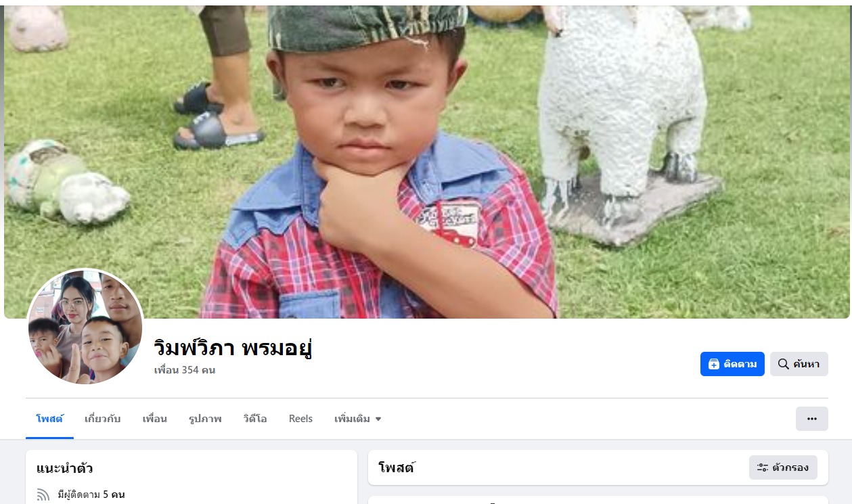Go to the เพื่อน tab
The image size is (852, 504).
pyautogui.click(x=155, y=419)
